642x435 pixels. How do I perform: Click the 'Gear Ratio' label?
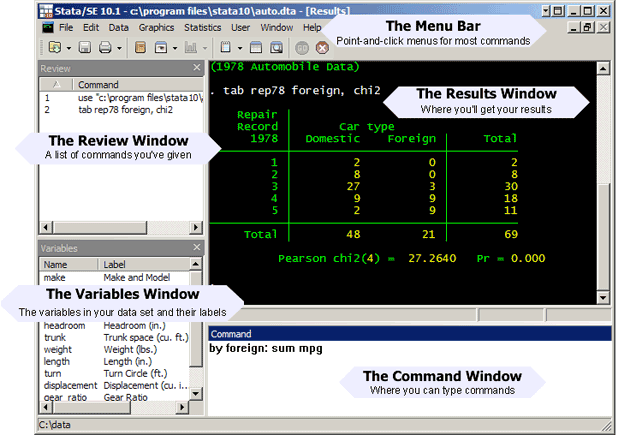[125, 397]
